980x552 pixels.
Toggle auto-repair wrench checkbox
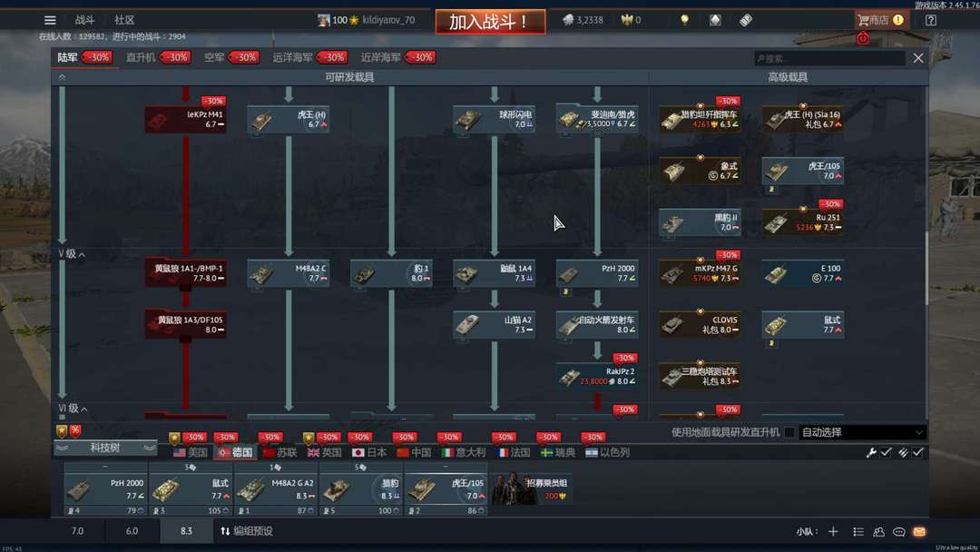[886, 452]
